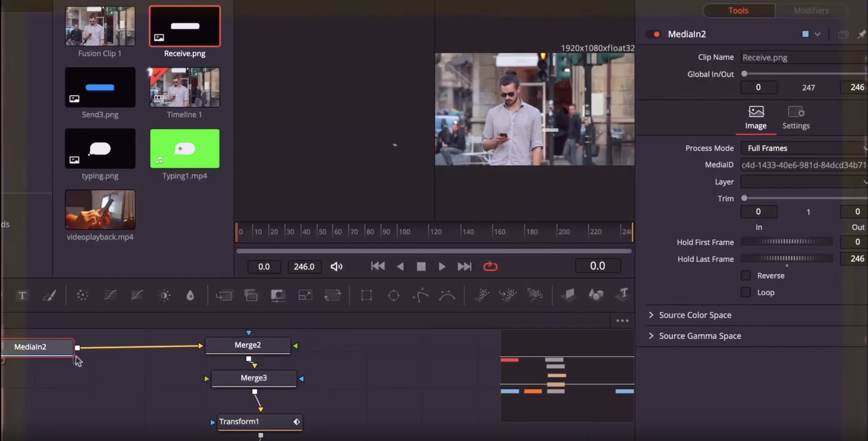Enable the Loop checkbox

(745, 292)
